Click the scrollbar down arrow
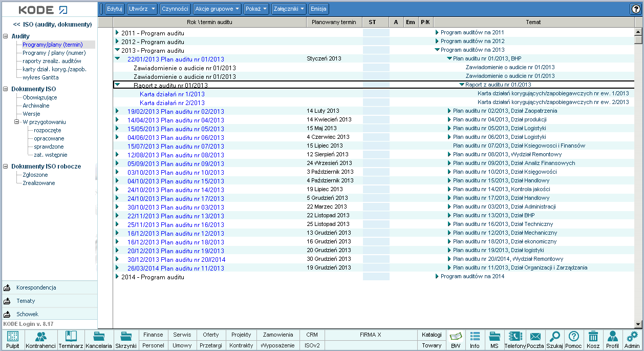644x351 pixels. [x=638, y=324]
